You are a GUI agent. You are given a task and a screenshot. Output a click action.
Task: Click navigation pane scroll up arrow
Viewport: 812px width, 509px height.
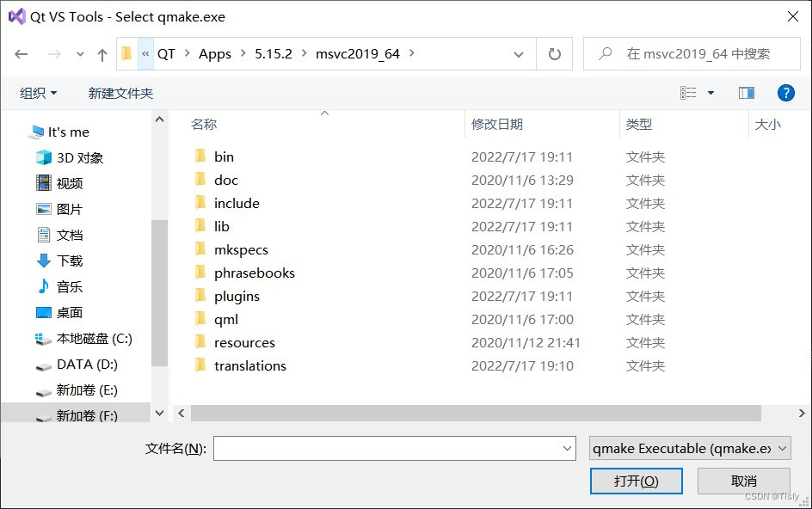159,120
